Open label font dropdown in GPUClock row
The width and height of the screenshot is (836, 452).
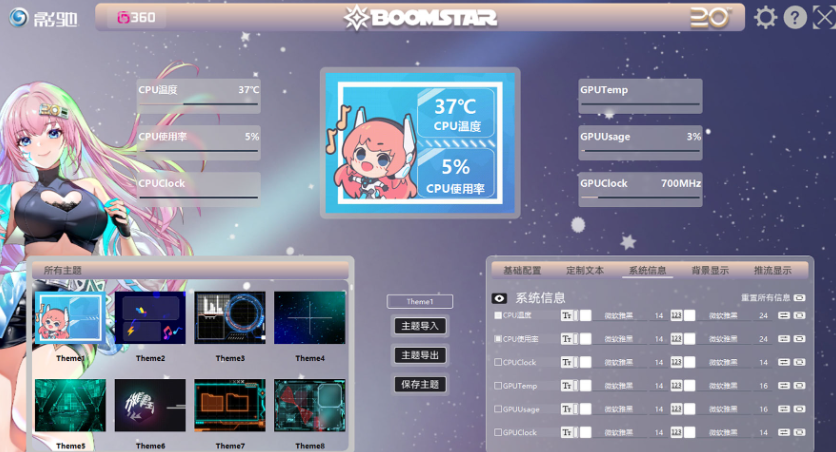(x=618, y=432)
